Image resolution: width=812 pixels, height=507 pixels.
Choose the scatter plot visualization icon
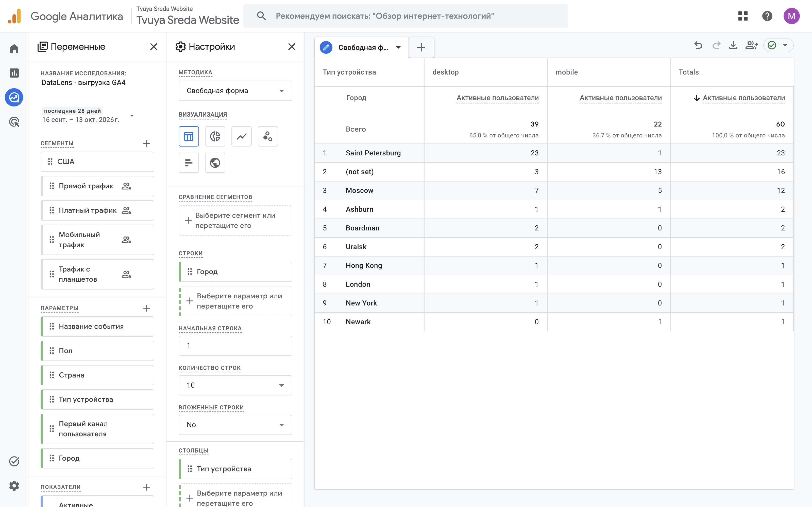point(268,136)
